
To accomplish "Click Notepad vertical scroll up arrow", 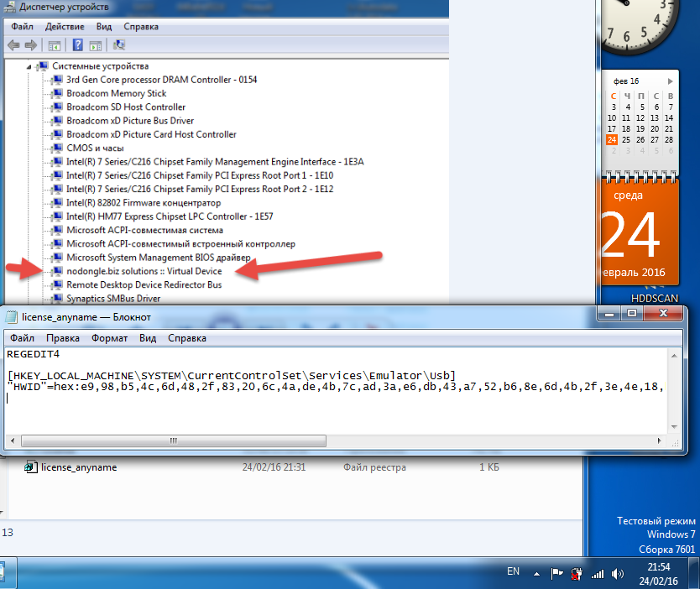I will [674, 356].
